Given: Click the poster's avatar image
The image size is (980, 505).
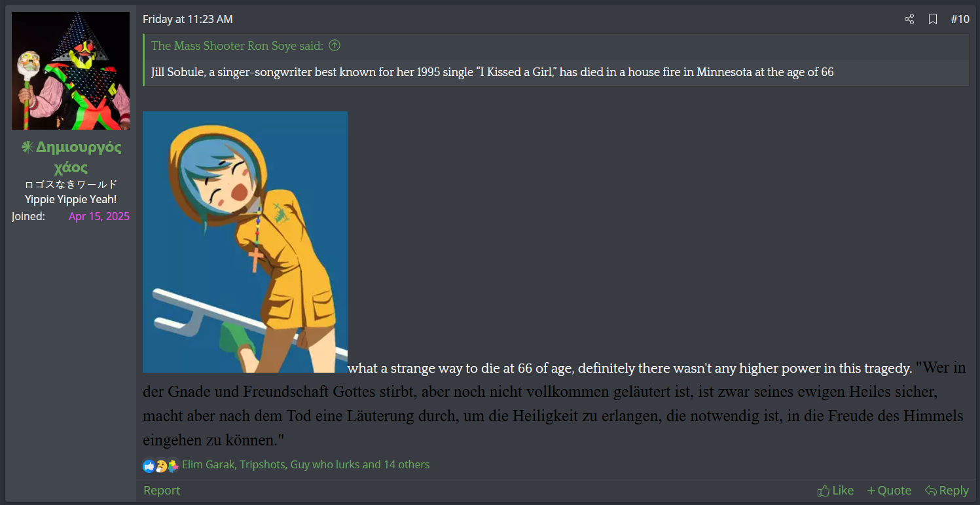Looking at the screenshot, I should [x=71, y=71].
